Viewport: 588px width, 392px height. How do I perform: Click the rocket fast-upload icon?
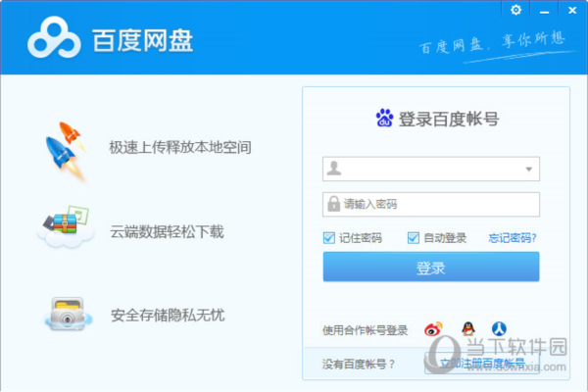[x=66, y=147]
